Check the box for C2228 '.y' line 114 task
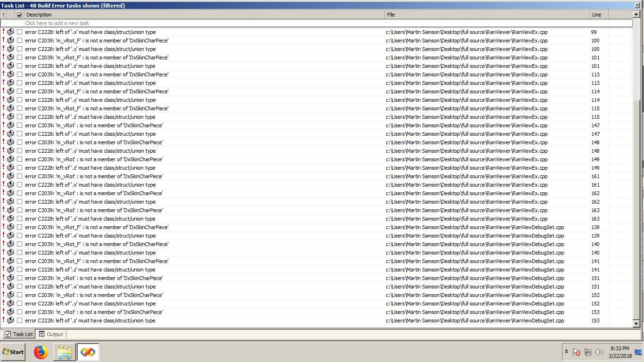The width and height of the screenshot is (644, 362). click(19, 100)
